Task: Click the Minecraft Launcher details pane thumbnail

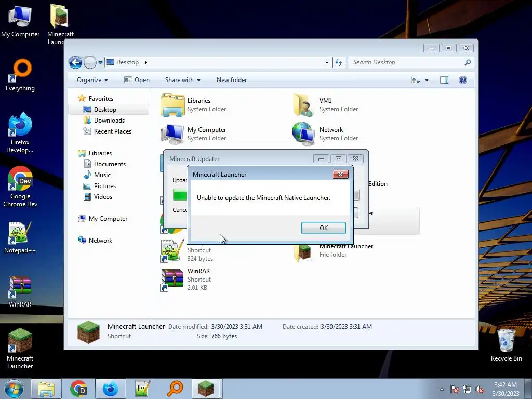Action: (88, 332)
